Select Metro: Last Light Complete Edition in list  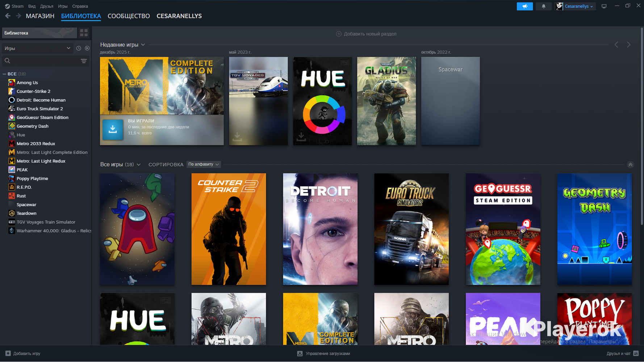click(52, 152)
